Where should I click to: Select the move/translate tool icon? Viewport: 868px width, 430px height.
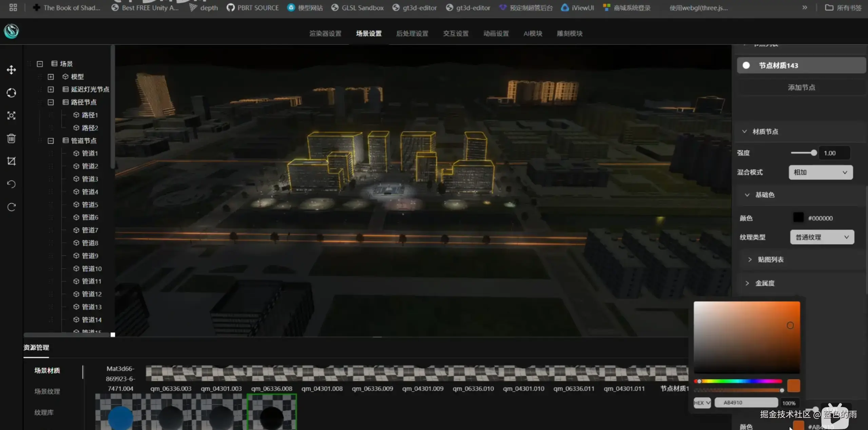[11, 70]
